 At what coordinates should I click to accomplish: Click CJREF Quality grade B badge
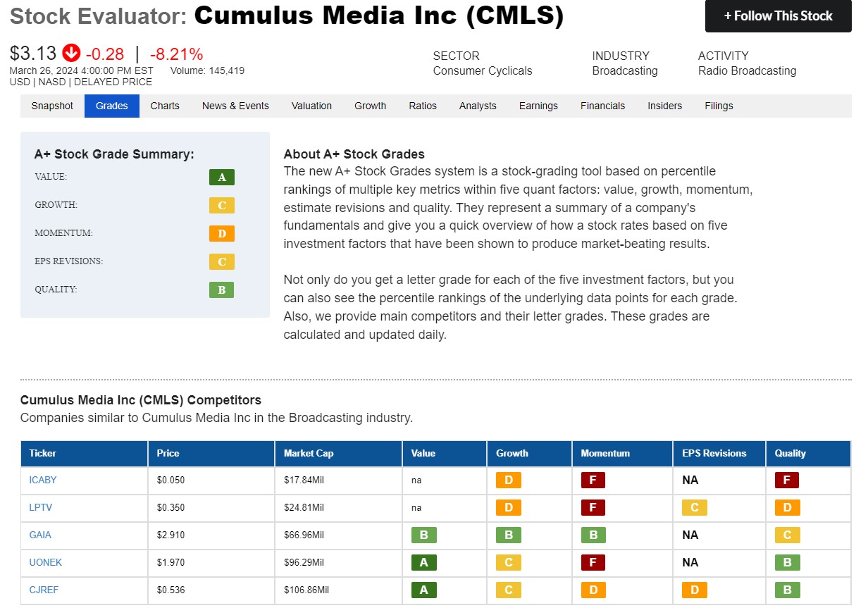pyautogui.click(x=787, y=590)
